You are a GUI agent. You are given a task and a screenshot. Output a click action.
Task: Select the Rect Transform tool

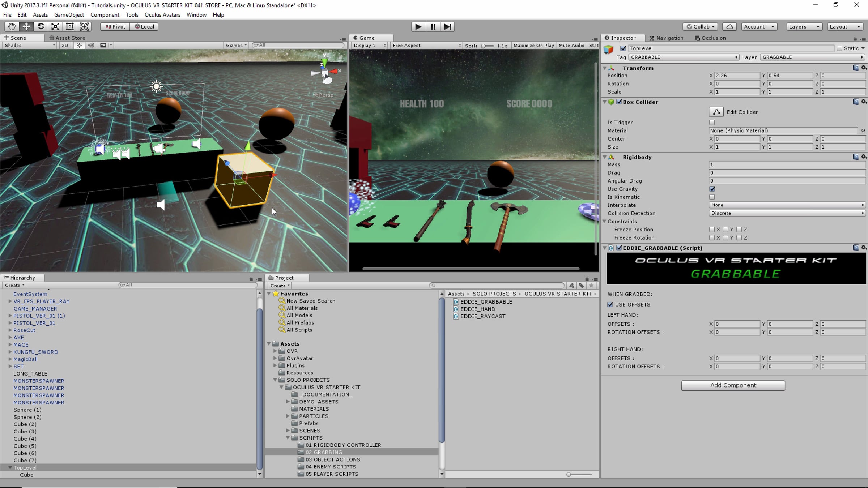70,26
